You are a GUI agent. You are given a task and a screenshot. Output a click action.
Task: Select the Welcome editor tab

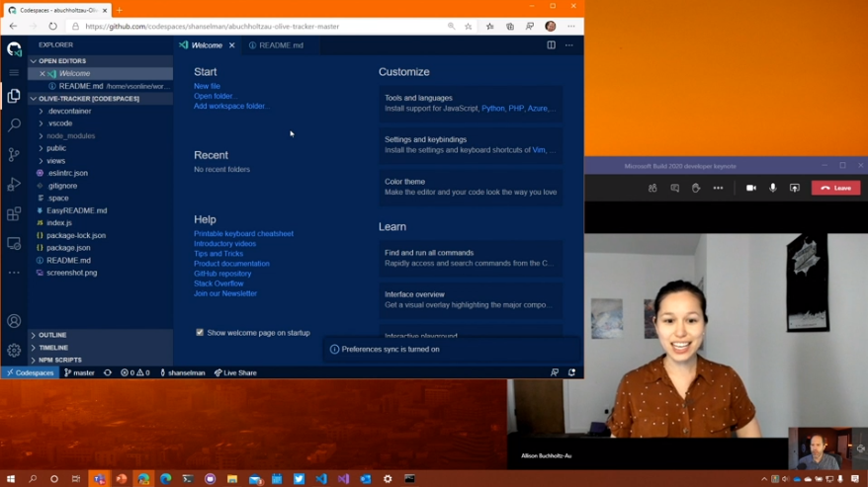pos(206,45)
